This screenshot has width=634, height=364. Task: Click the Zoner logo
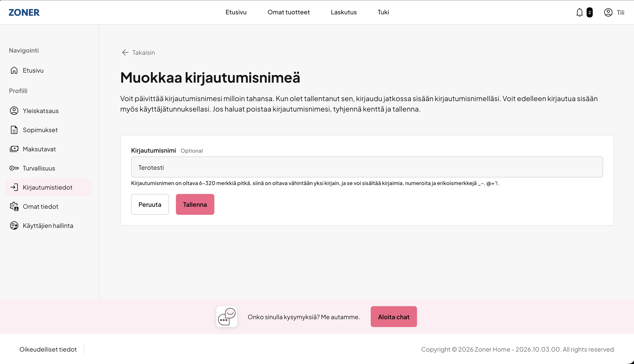coord(24,12)
